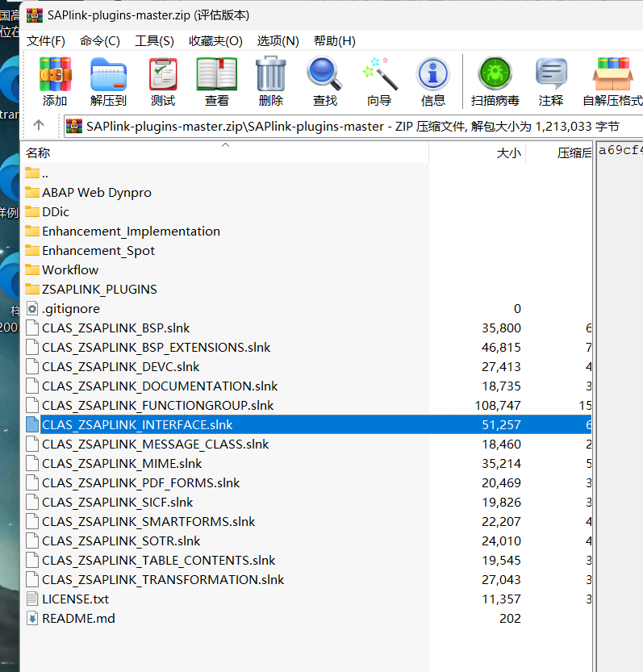Image resolution: width=643 pixels, height=672 pixels.
Task: Click the 信息 (Info) toolbar icon
Action: click(x=433, y=74)
